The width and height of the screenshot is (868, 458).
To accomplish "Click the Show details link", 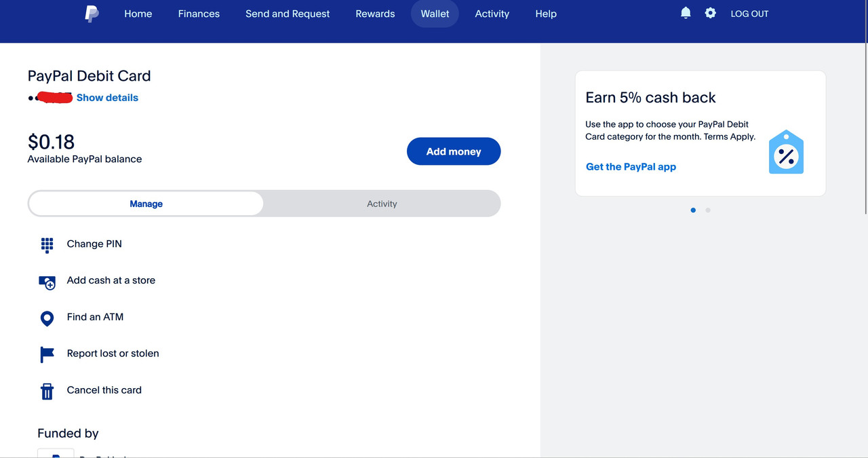I will coord(107,98).
